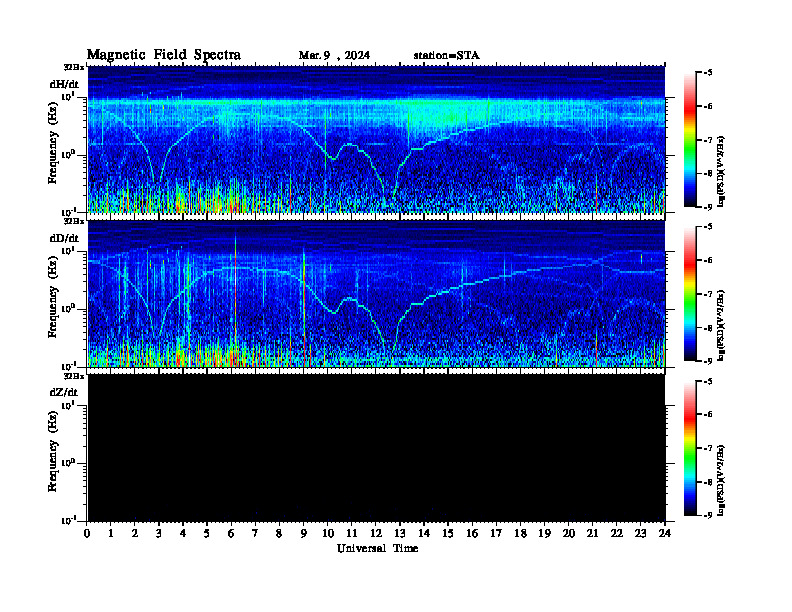Click hour tick label "4" on time axis
Viewport: 792px width, 612px height.
183,533
